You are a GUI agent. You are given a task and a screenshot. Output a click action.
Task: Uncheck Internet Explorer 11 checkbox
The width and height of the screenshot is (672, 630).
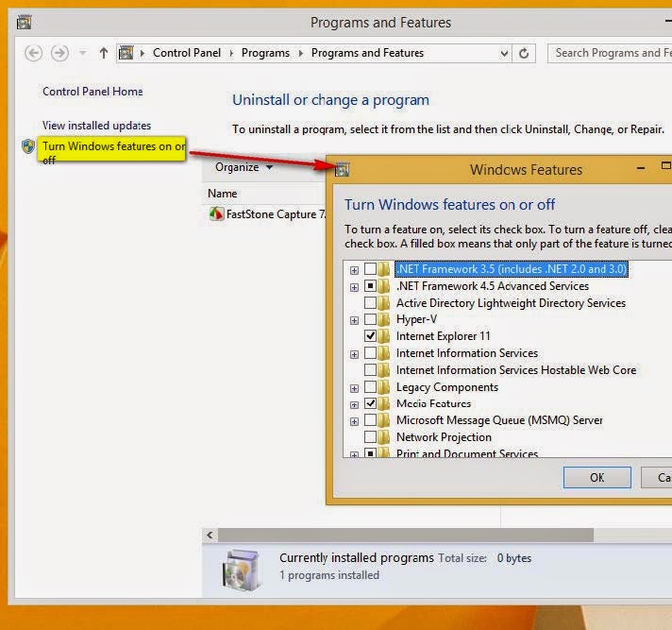click(370, 336)
